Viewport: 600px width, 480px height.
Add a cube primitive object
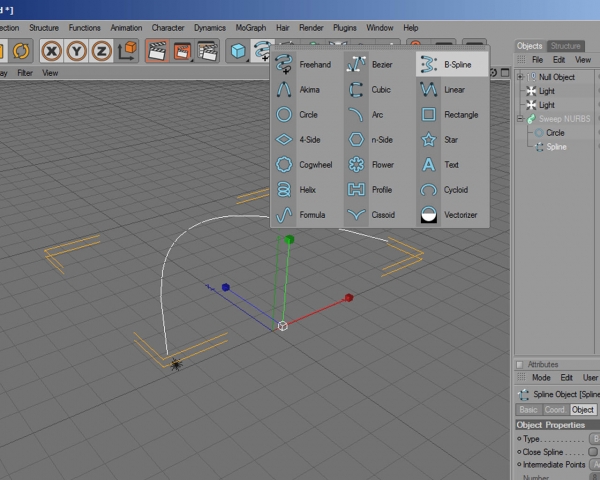coord(238,51)
